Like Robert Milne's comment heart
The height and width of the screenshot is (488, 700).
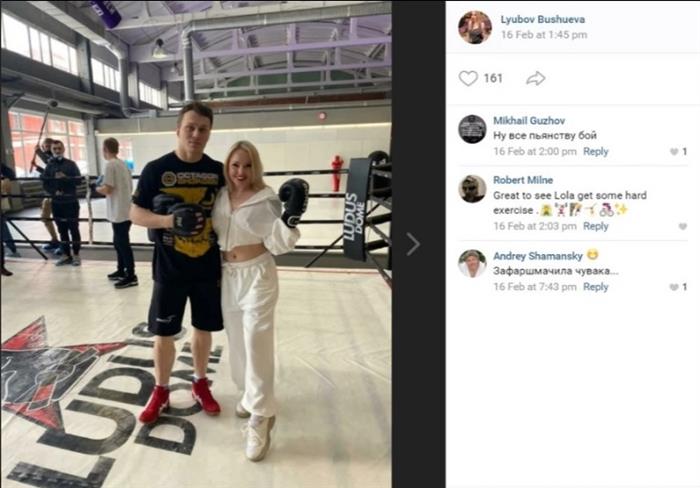coord(683,226)
